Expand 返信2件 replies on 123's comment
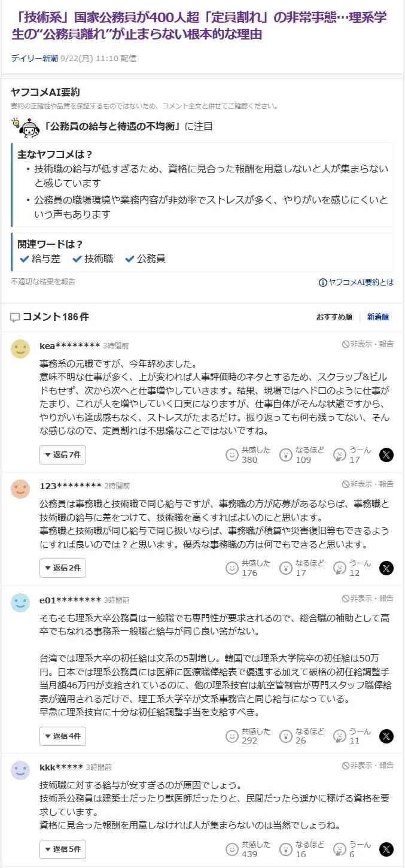 tap(63, 568)
